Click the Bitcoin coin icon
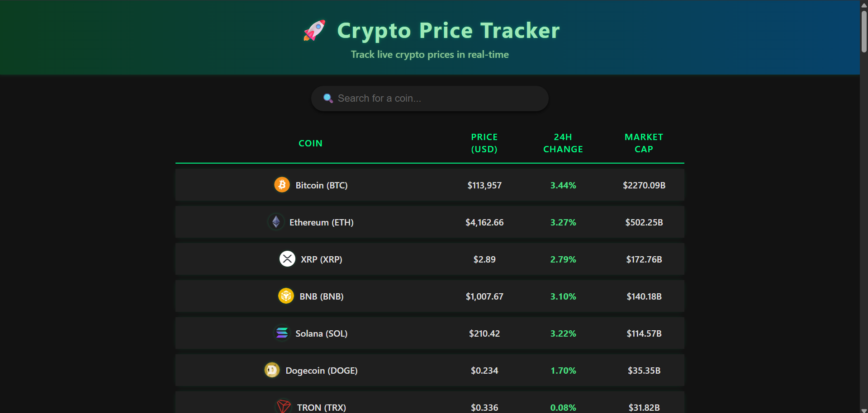 click(281, 184)
